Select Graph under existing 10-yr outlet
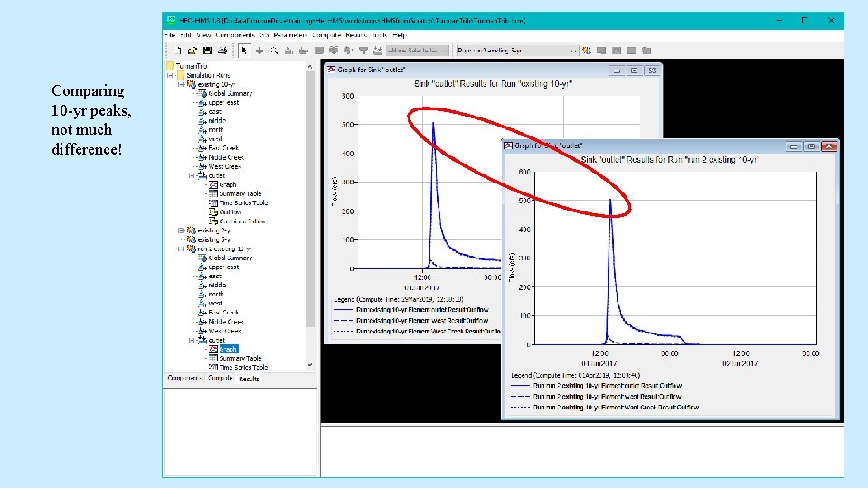 pos(228,184)
